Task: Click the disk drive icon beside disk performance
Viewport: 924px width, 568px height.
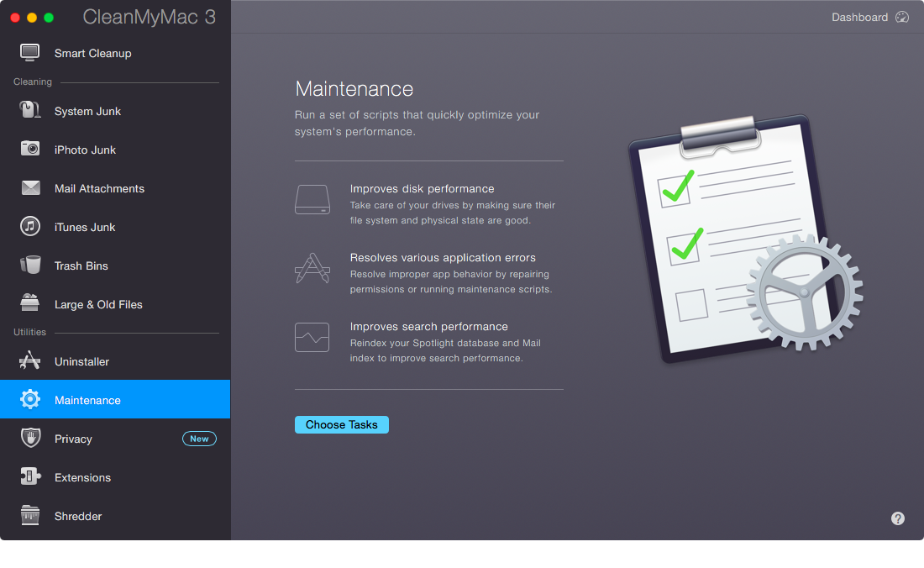Action: coord(312,200)
